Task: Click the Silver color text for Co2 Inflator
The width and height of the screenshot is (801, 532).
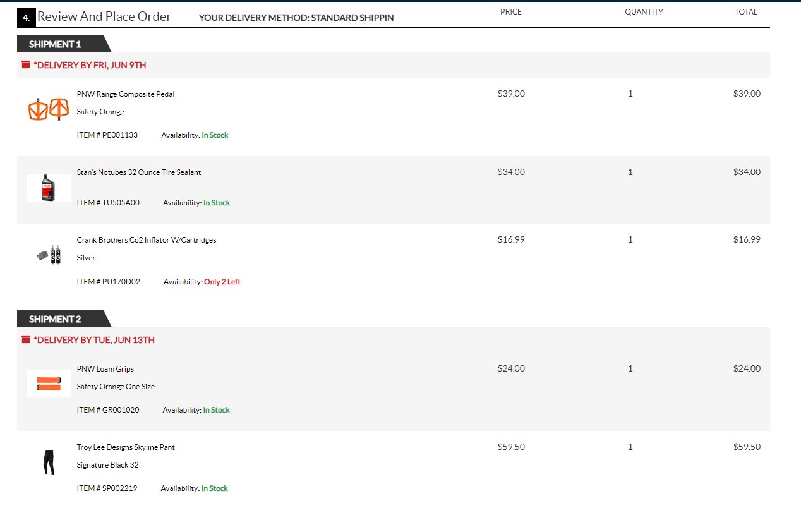Action: pos(87,258)
